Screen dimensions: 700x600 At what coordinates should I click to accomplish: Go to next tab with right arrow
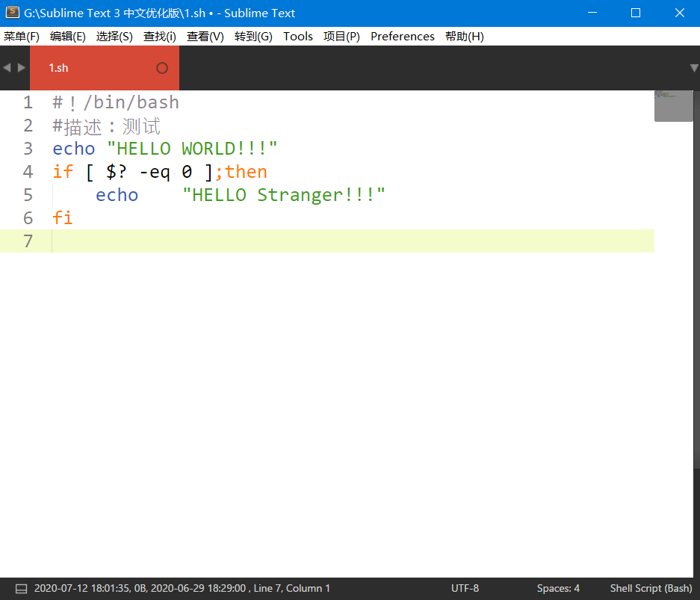pyautogui.click(x=22, y=67)
